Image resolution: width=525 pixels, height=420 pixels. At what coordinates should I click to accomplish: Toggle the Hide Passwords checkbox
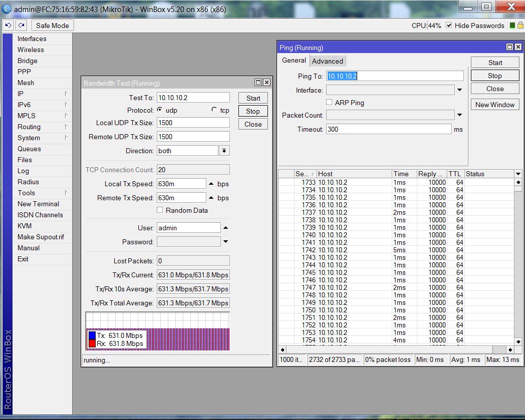click(449, 25)
